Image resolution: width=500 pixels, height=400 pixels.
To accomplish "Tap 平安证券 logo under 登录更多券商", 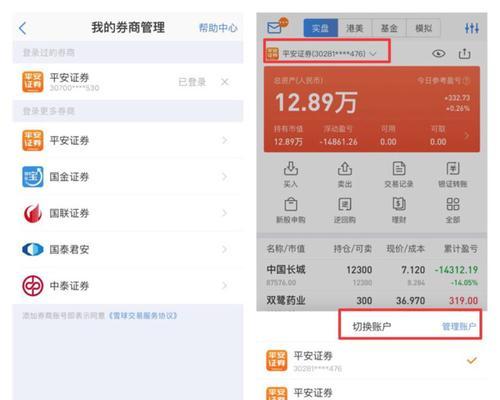I will 33,140.
